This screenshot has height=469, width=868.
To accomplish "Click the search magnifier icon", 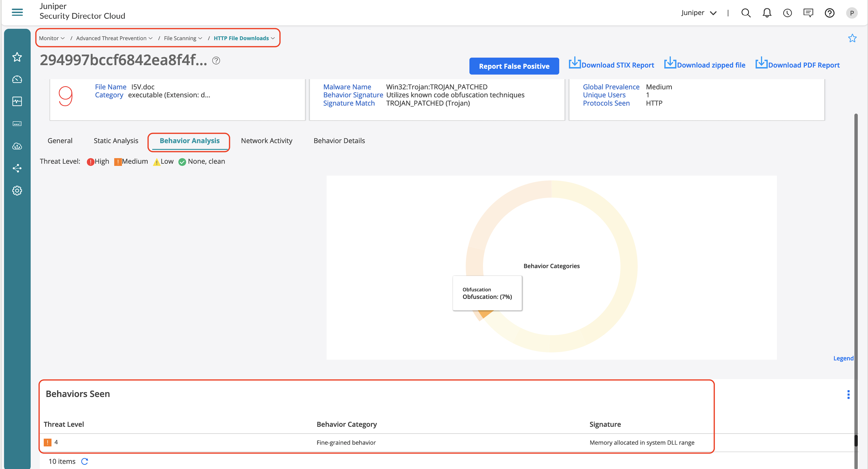I will 746,13.
